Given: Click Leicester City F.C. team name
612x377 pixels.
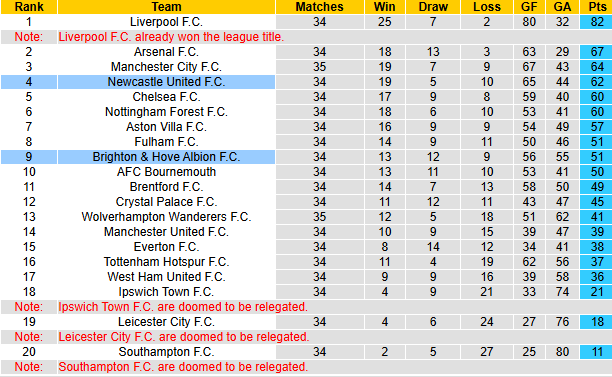Looking at the screenshot, I should coord(166,322).
